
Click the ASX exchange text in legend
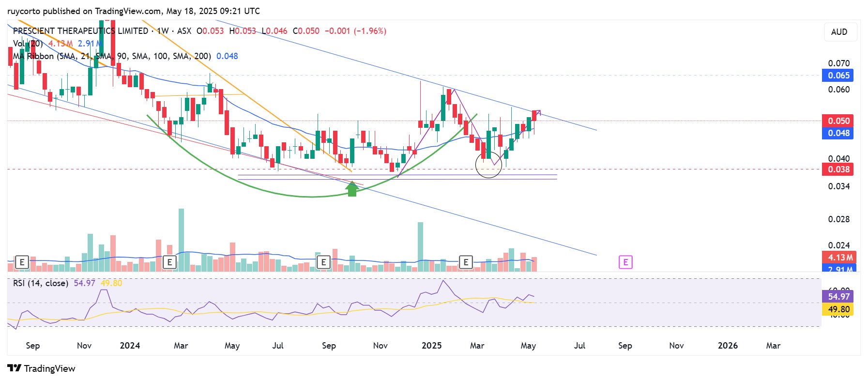pos(184,31)
